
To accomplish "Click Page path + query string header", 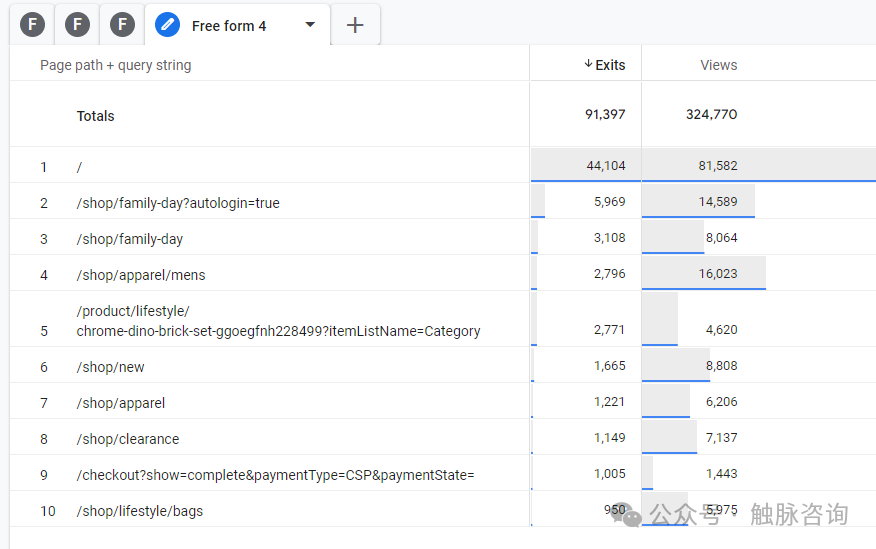I will (x=115, y=65).
